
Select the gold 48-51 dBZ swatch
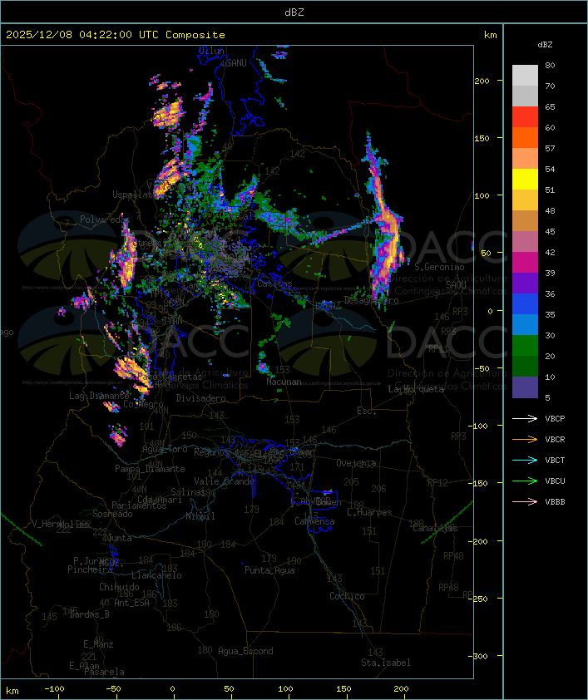[x=525, y=200]
